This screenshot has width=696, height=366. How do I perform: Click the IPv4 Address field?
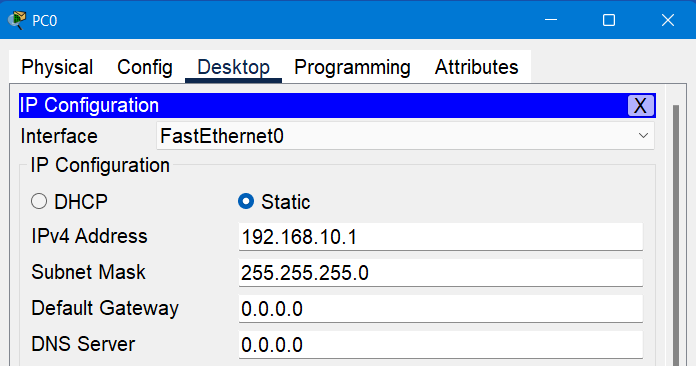tap(440, 237)
